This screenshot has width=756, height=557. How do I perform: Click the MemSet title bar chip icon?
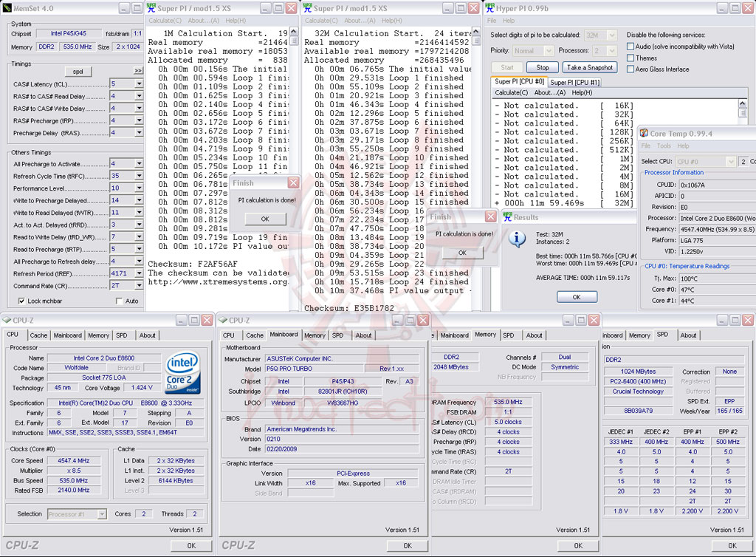(8, 8)
